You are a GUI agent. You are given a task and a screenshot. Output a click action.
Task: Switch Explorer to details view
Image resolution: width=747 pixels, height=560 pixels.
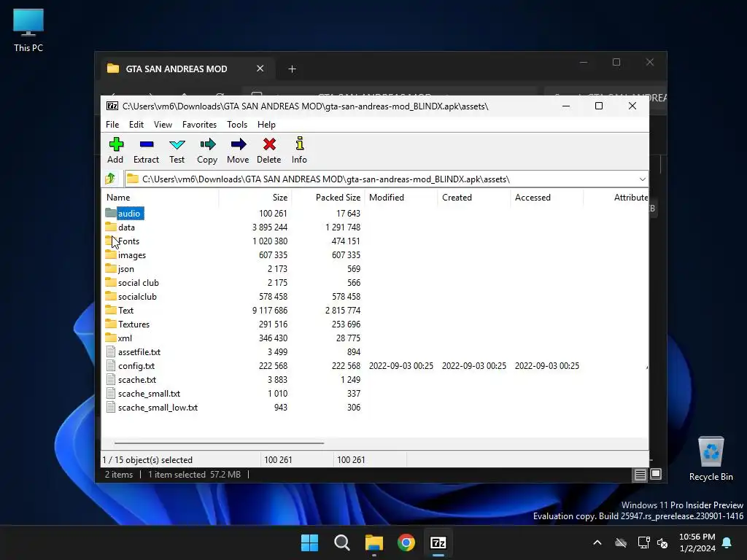pyautogui.click(x=640, y=474)
